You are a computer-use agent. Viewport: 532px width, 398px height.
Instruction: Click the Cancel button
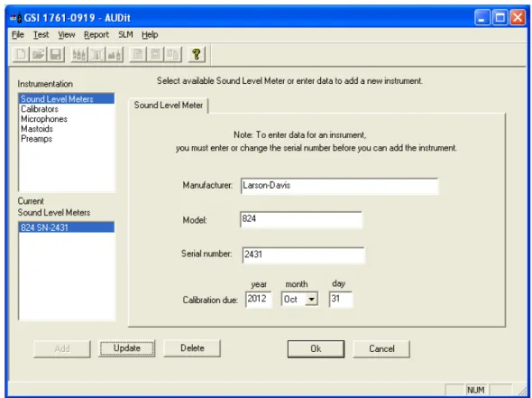pos(381,349)
